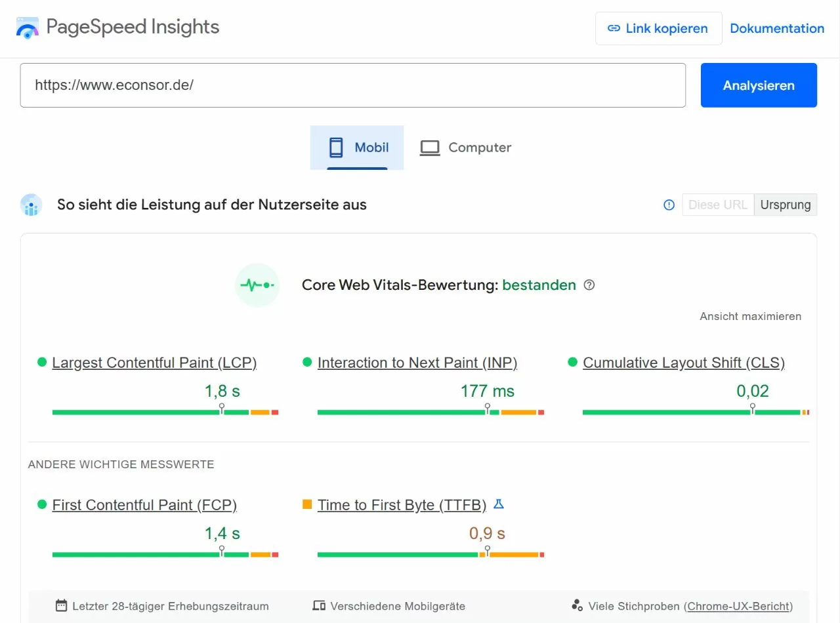Click the info icon near the URL toggle
This screenshot has width=840, height=623.
668,205
